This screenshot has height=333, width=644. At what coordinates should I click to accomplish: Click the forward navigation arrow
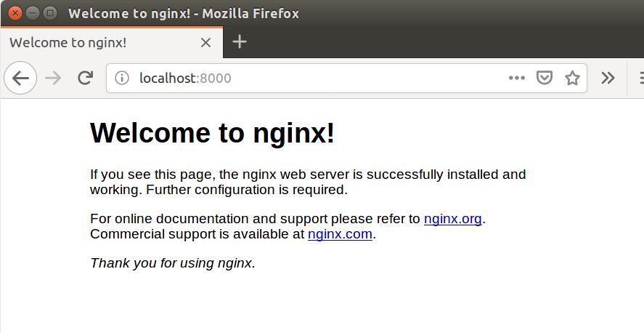[53, 78]
